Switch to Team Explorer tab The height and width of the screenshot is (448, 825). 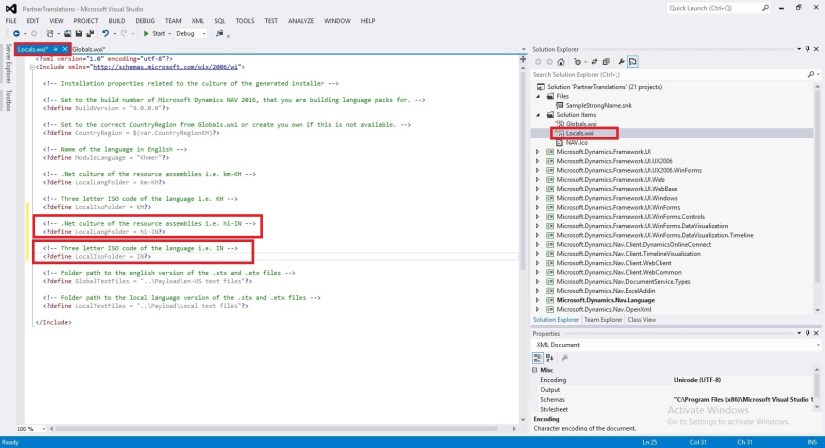point(604,320)
